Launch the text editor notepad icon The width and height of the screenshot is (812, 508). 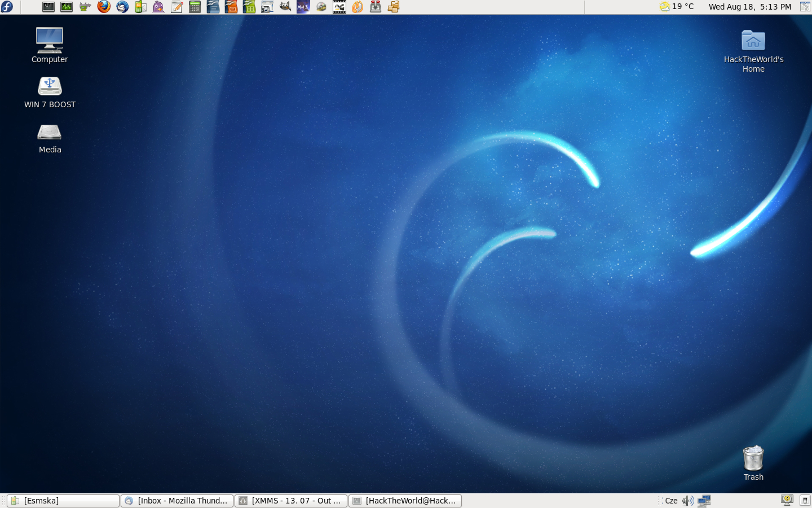pyautogui.click(x=176, y=7)
